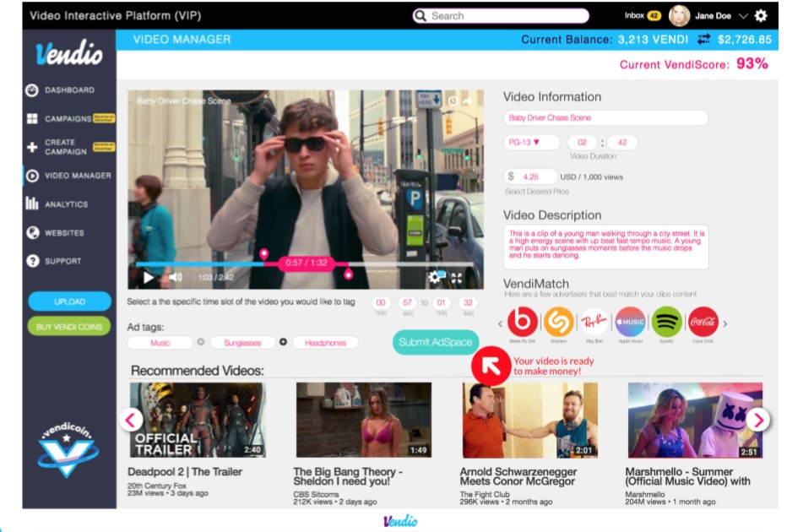Viewport: 803px width, 532px height.
Task: Show next VendiMatch advertisers
Action: pos(725,323)
